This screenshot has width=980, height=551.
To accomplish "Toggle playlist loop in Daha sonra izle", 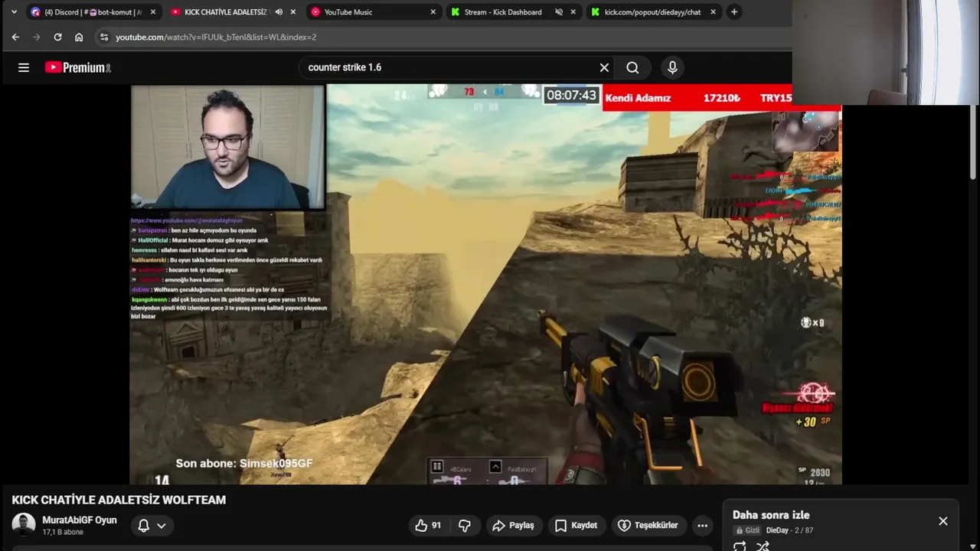I will coord(740,546).
